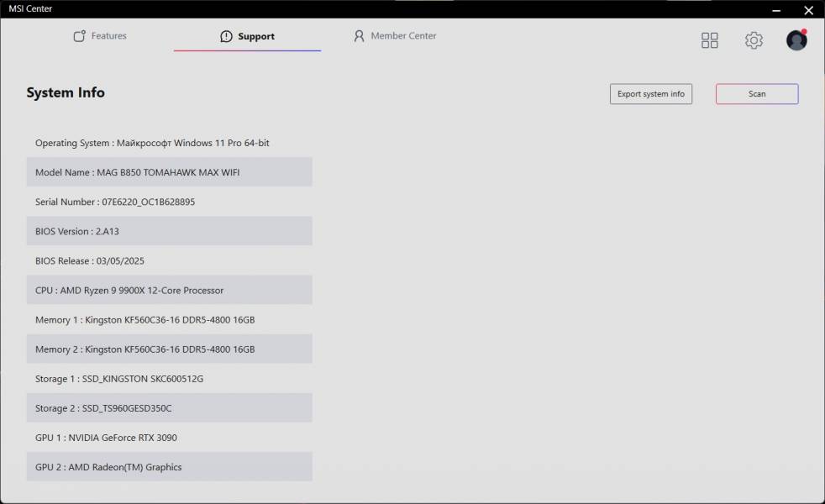
Task: Select the Support tab
Action: (x=247, y=36)
